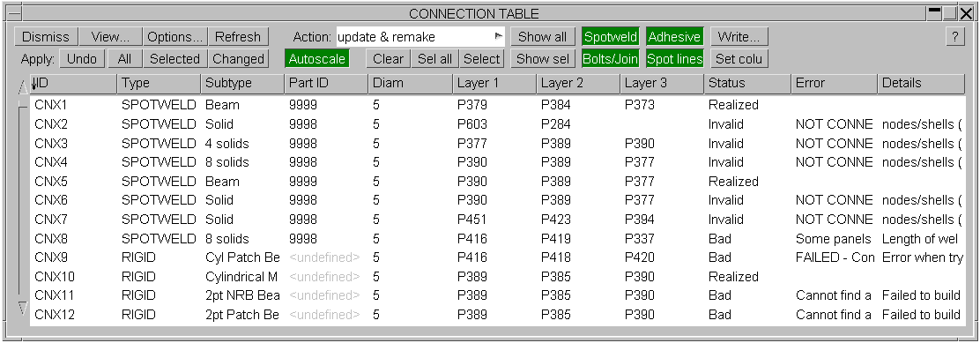The height and width of the screenshot is (343, 980).
Task: Click the 9999 Part ID of CNX1
Action: 302,105
